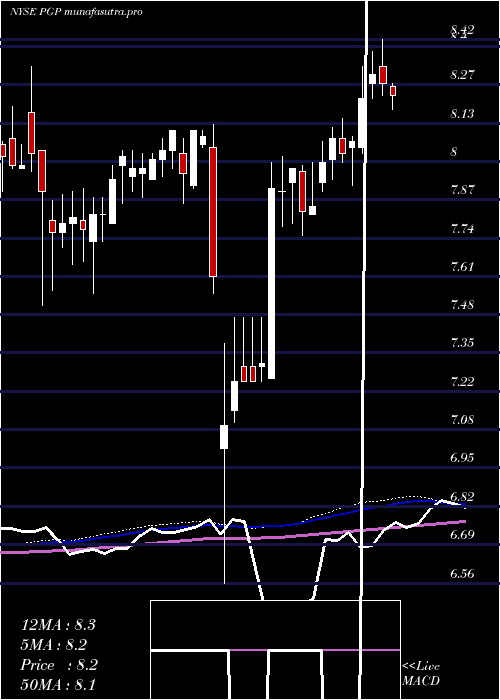Click the <<Live MACD label

click(421, 673)
